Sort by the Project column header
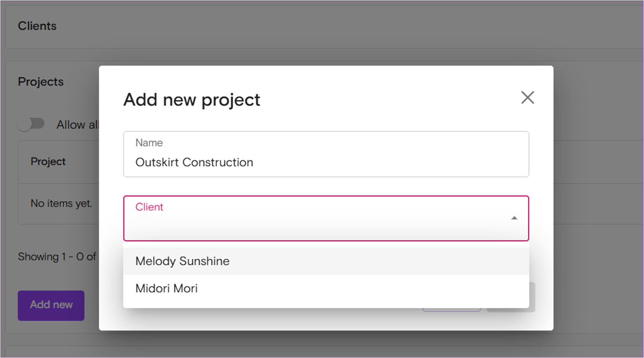Image resolution: width=644 pixels, height=358 pixels. coord(48,161)
